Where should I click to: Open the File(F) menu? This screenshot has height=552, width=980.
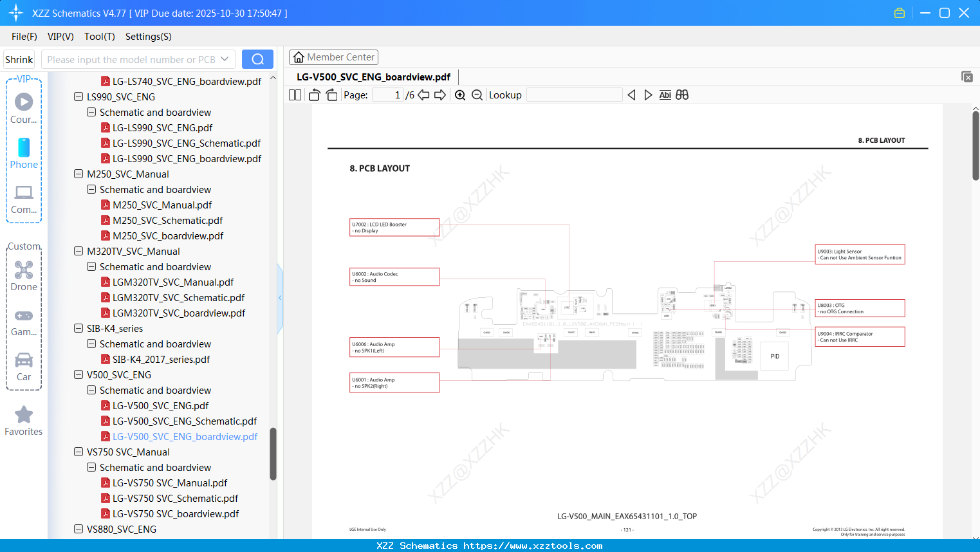pos(24,37)
